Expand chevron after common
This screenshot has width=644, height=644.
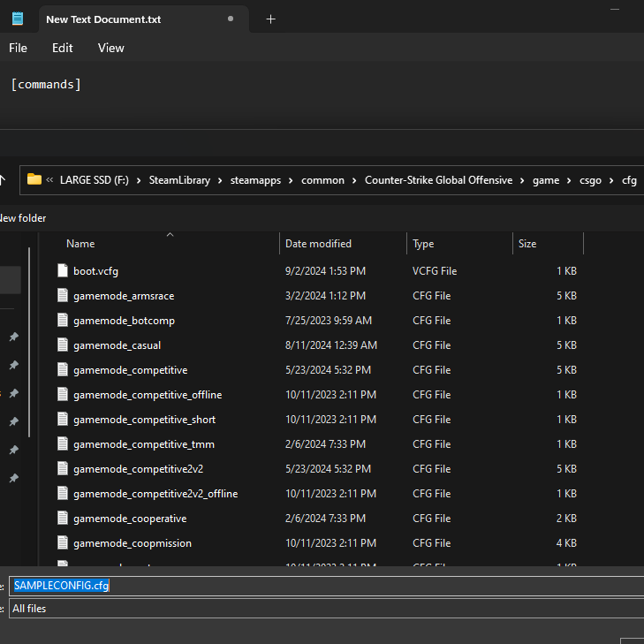[354, 181]
